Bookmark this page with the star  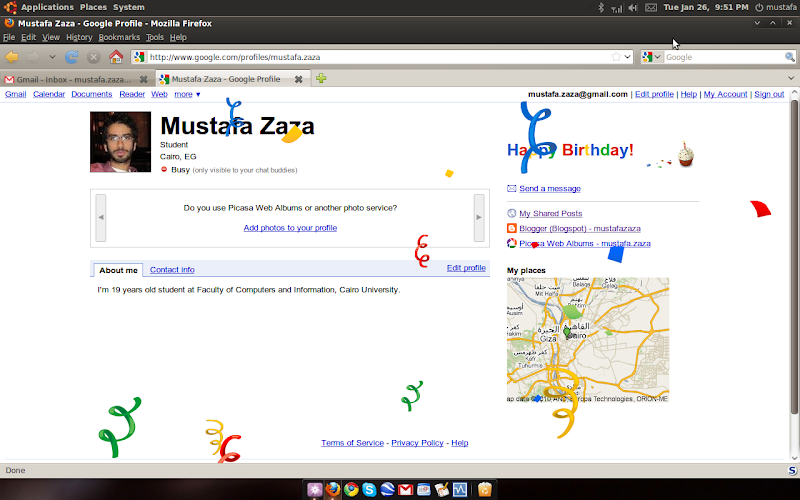click(616, 57)
